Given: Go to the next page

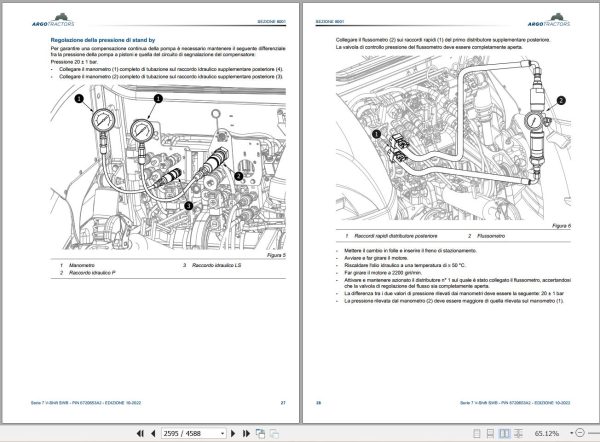Looking at the screenshot, I should tap(233, 434).
